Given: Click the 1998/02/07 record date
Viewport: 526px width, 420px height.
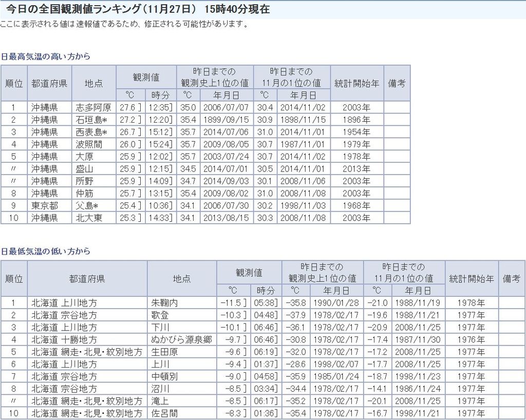Looking at the screenshot, I should click(336, 364).
